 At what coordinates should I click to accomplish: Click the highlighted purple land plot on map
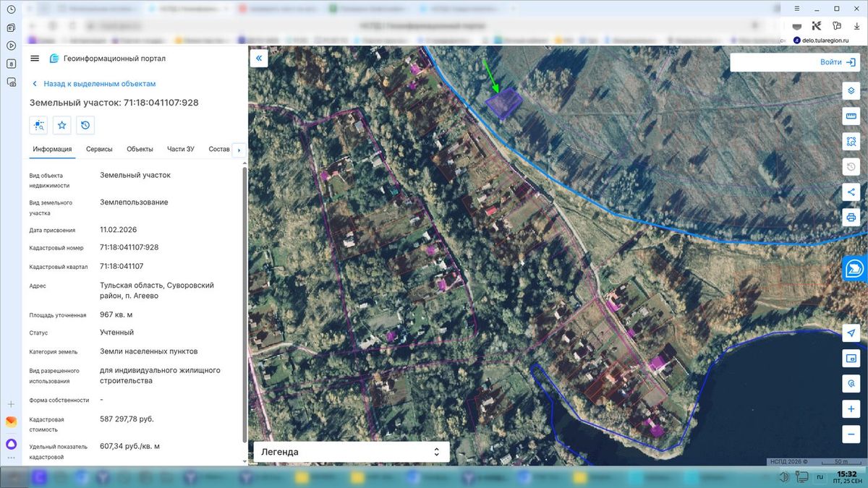[x=503, y=103]
